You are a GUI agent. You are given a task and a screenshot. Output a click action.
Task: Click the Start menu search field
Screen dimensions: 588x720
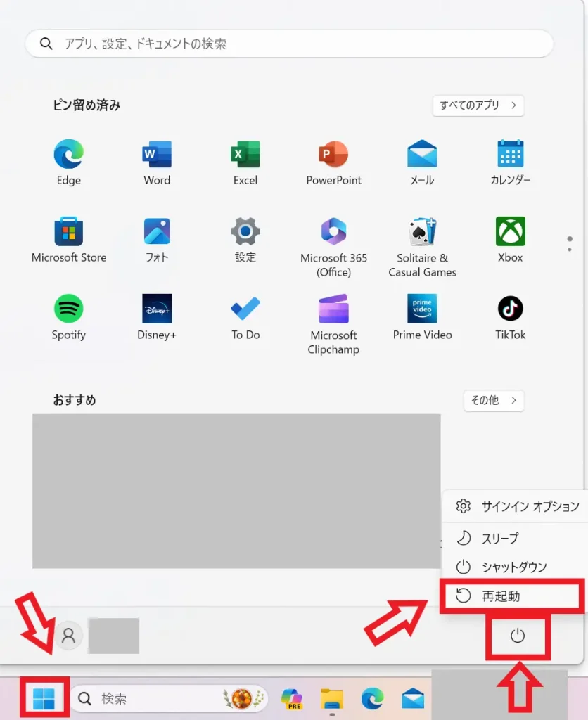tap(289, 44)
